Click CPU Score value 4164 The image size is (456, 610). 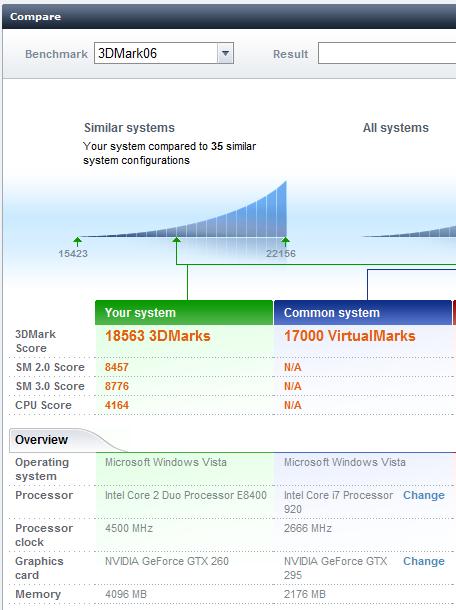[x=117, y=405]
